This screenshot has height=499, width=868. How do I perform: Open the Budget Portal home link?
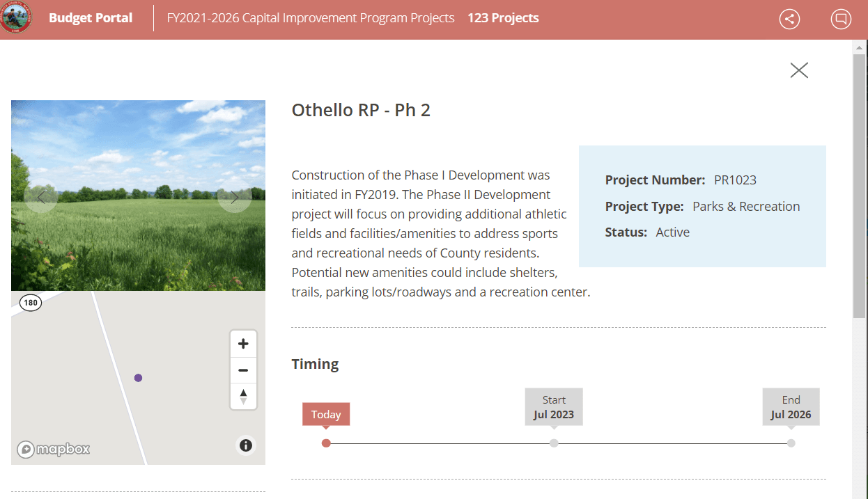(x=91, y=18)
